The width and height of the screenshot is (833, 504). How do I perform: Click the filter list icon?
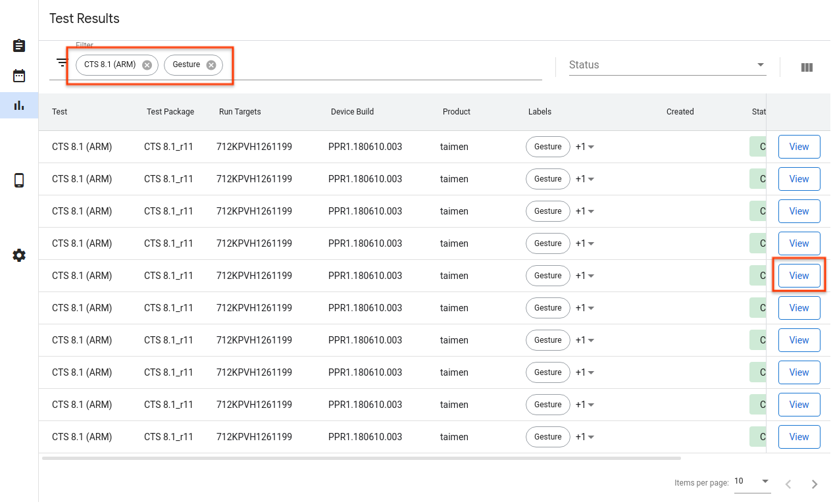click(62, 63)
